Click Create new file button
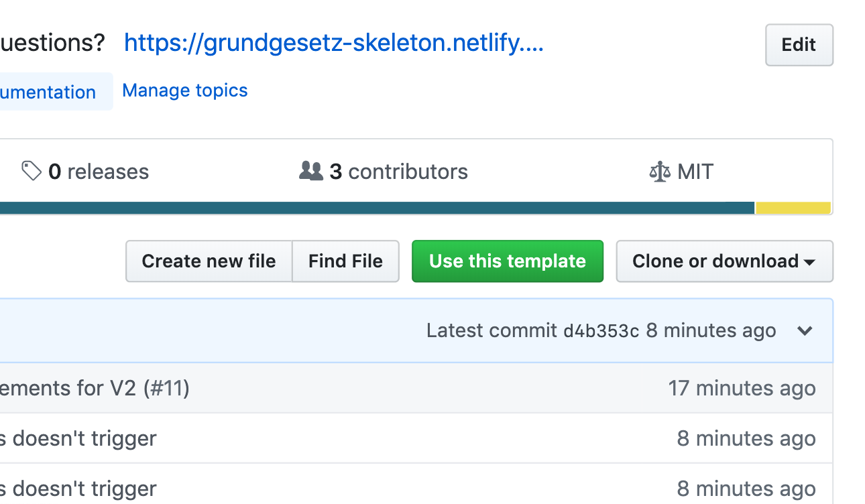865x504 pixels. tap(209, 261)
